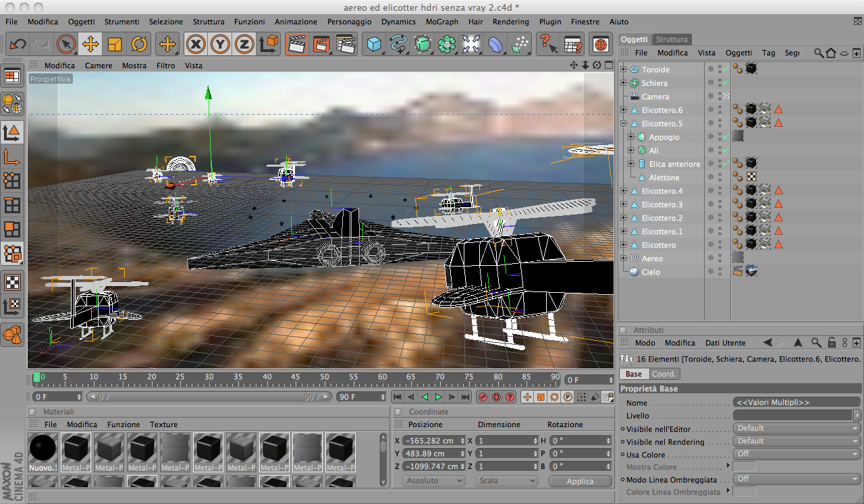The image size is (864, 504).
Task: Open the Assoluto coordinate mode dropdown
Action: [434, 481]
